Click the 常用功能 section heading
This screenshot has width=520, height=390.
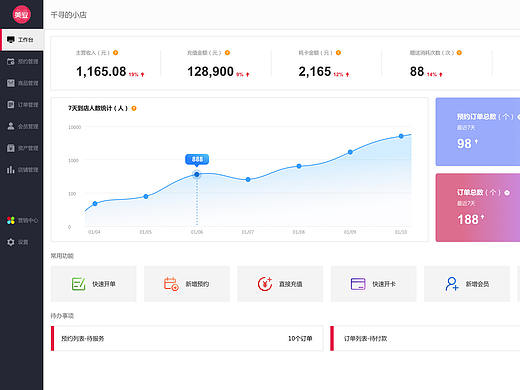(62, 256)
